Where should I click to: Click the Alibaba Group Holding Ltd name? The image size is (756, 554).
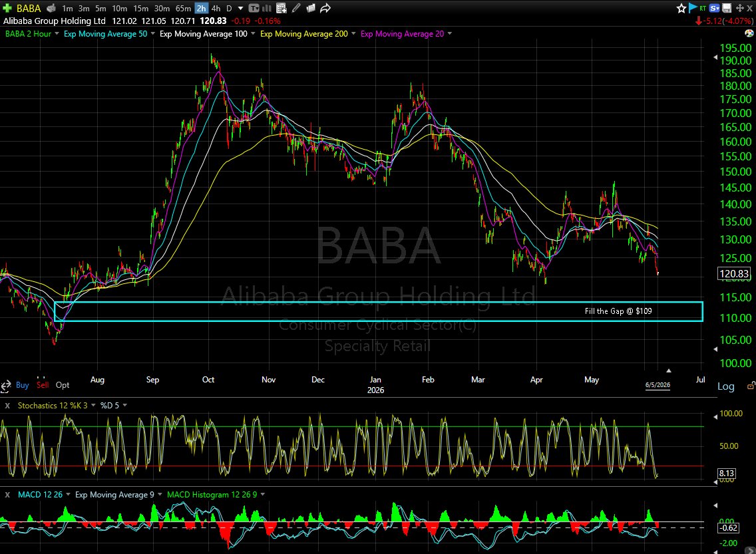[x=55, y=21]
